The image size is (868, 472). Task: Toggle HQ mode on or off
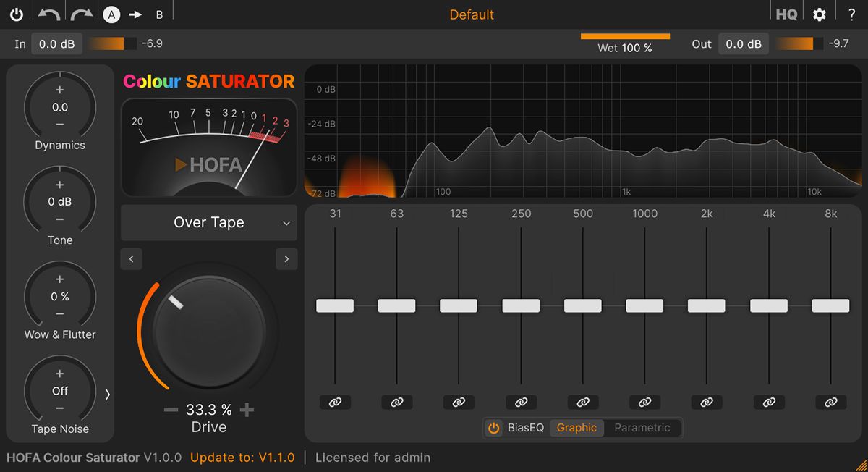786,14
